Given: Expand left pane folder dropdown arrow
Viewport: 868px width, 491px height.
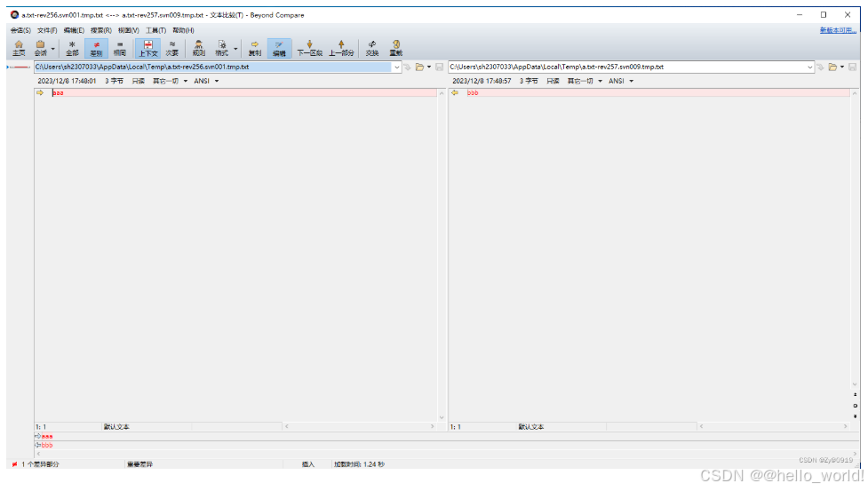Looking at the screenshot, I should pyautogui.click(x=429, y=67).
